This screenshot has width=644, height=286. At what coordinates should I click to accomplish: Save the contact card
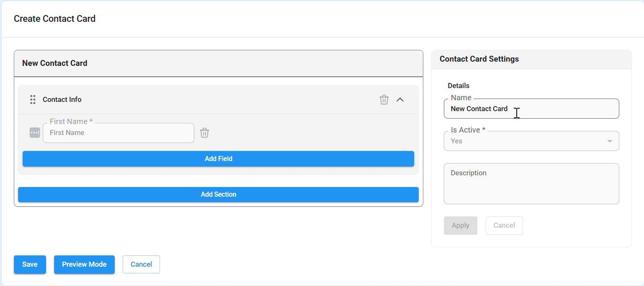30,265
